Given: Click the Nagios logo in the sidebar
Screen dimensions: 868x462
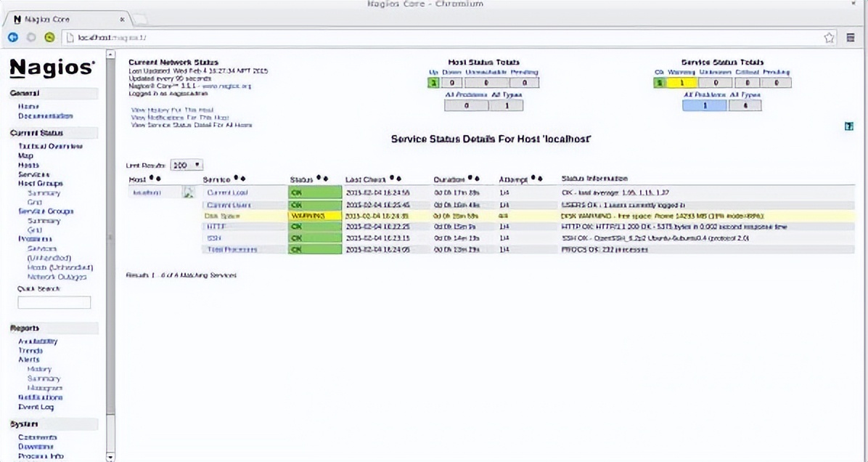Looking at the screenshot, I should [52, 68].
